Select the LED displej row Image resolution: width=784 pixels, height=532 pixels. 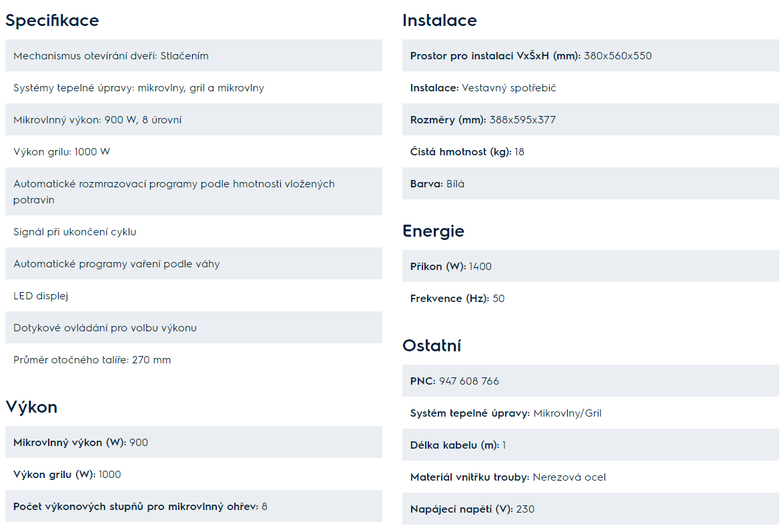(194, 296)
